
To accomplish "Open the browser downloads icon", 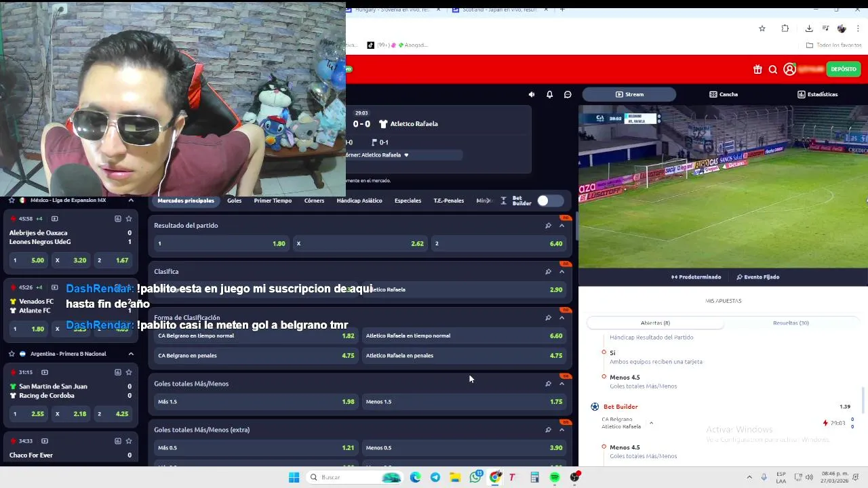I will [x=809, y=28].
